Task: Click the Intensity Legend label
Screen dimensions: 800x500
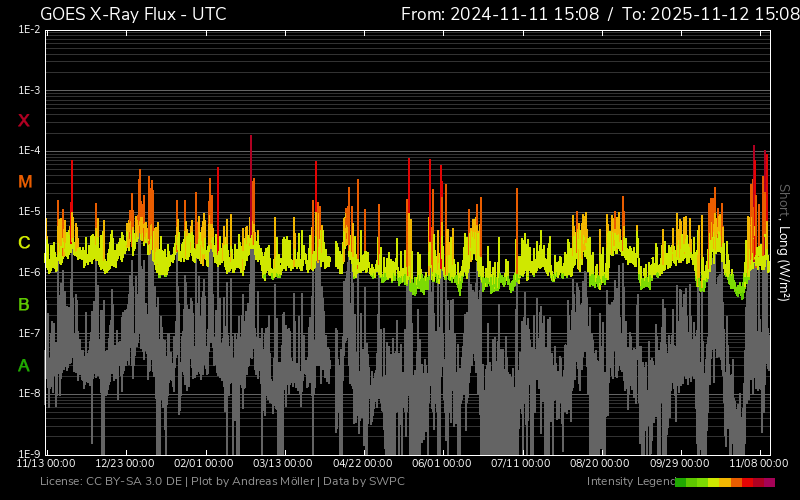Action: pos(629,482)
